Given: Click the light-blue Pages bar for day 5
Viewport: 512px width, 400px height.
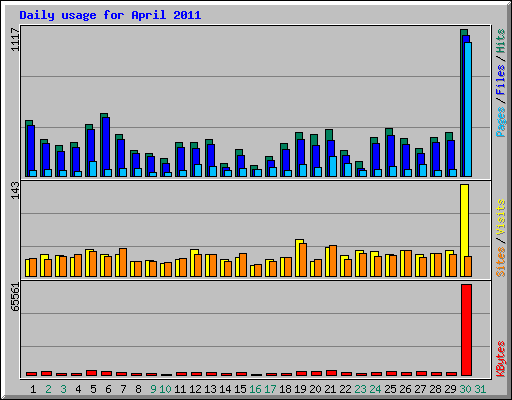Looking at the screenshot, I should coord(93,169).
